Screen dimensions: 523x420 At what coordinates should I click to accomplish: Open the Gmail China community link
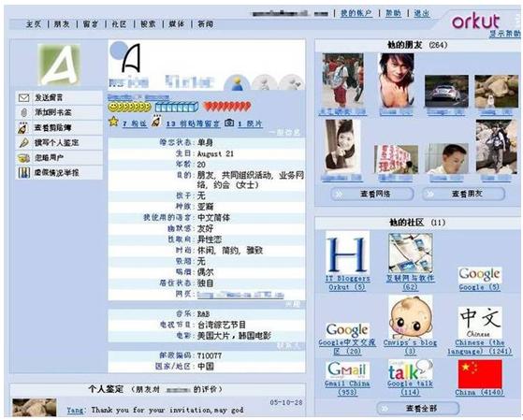click(347, 388)
